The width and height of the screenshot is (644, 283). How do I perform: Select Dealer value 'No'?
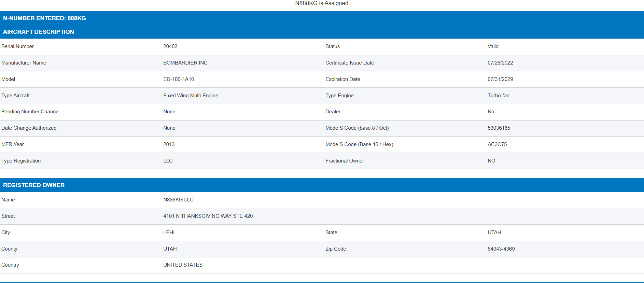point(491,112)
